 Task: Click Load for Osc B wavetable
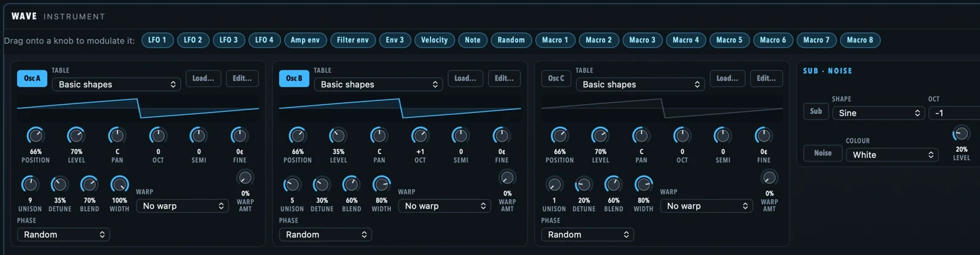pos(466,78)
